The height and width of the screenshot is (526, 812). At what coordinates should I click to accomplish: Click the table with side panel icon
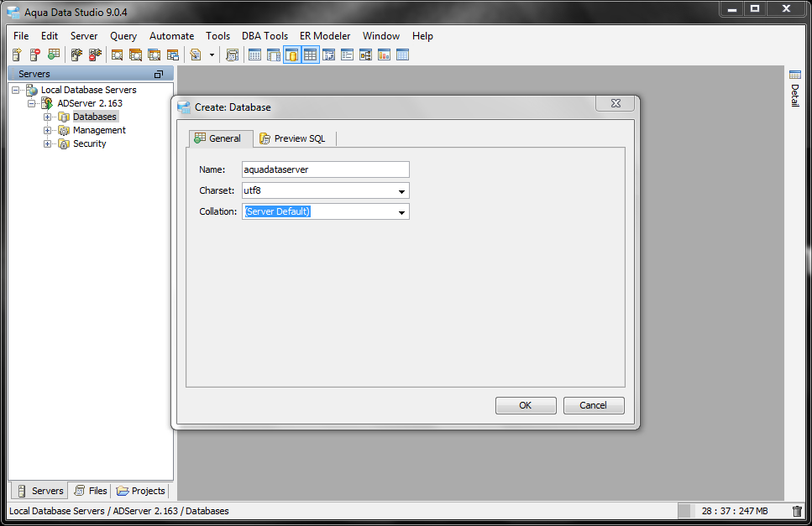tap(274, 55)
